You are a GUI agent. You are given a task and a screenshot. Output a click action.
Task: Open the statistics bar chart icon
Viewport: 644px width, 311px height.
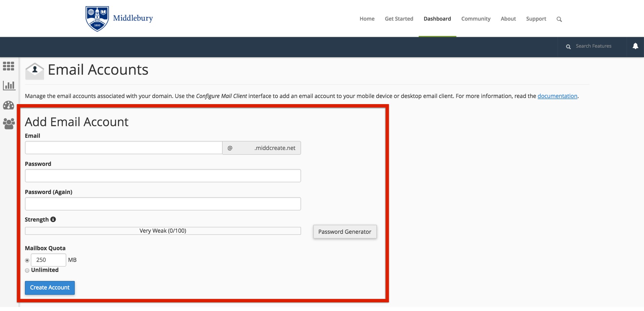[x=9, y=86]
